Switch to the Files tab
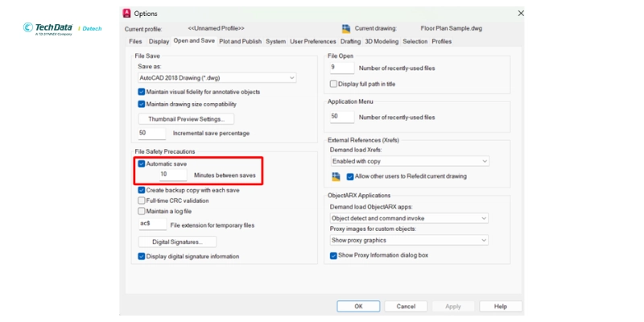 click(135, 42)
